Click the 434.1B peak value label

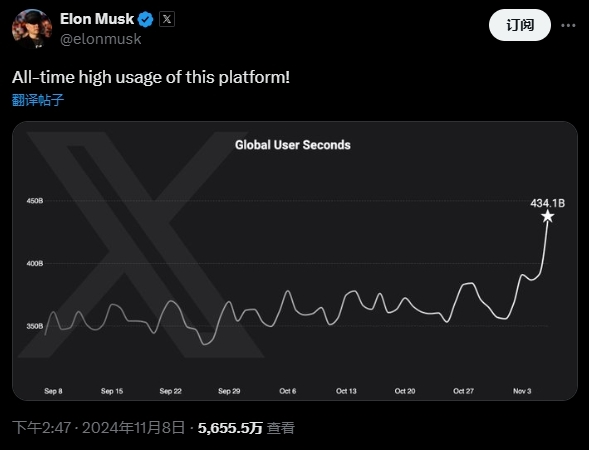click(547, 203)
